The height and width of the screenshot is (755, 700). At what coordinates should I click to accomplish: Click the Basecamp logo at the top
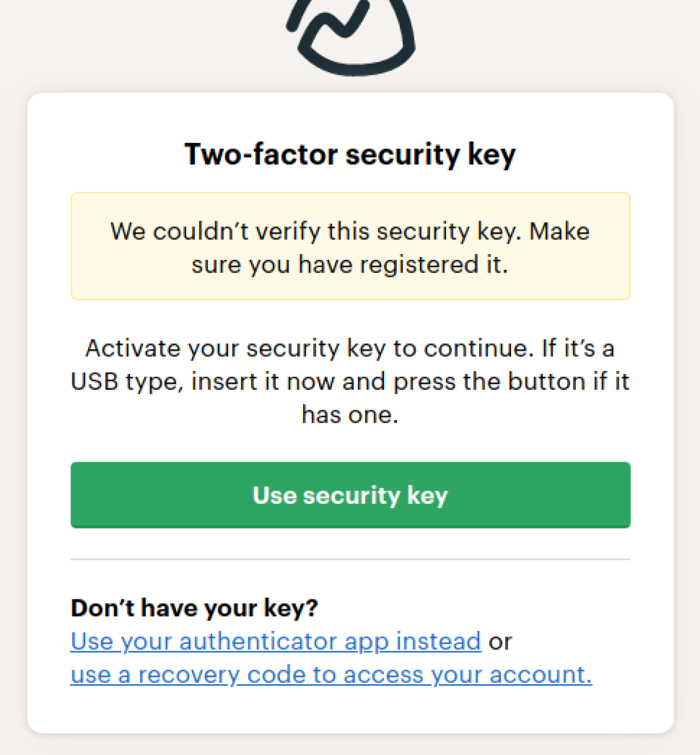(x=350, y=36)
